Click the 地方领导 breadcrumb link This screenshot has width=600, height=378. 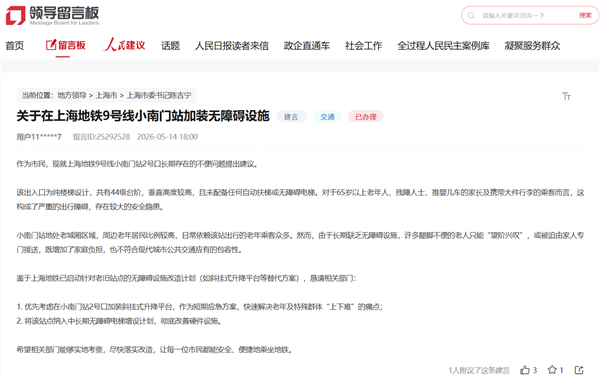coord(72,95)
